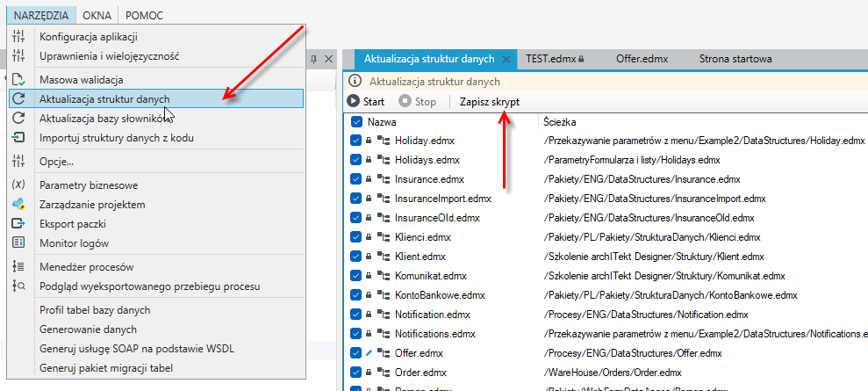Uncheck the Komunikat.edmx checkbox

356,276
